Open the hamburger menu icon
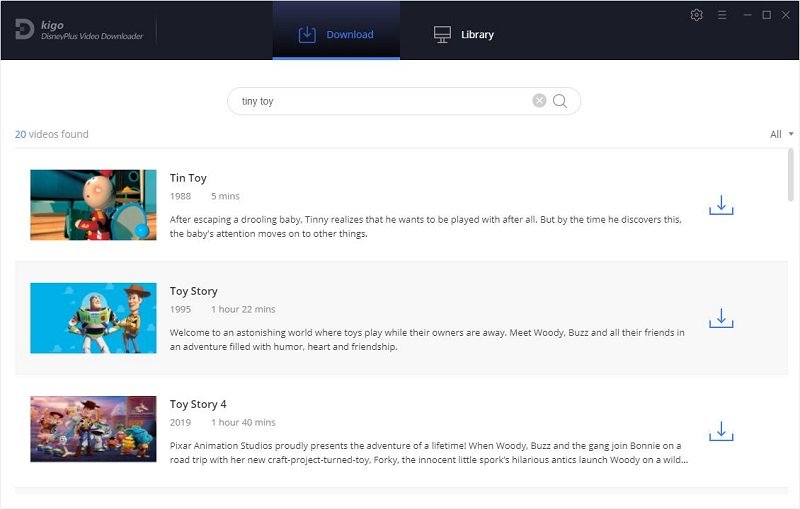Viewport: 800px width, 509px height. [x=722, y=15]
